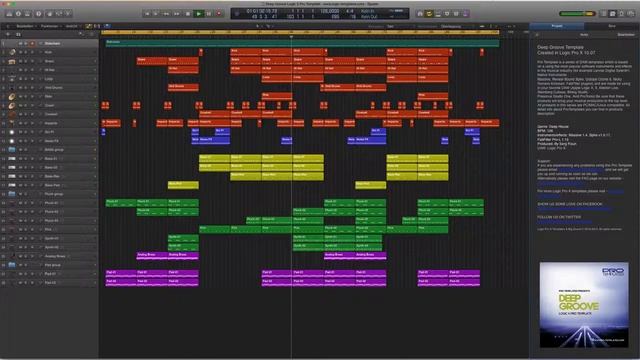Click the red Record button
Screen dimensions: 640x360
click(219, 14)
